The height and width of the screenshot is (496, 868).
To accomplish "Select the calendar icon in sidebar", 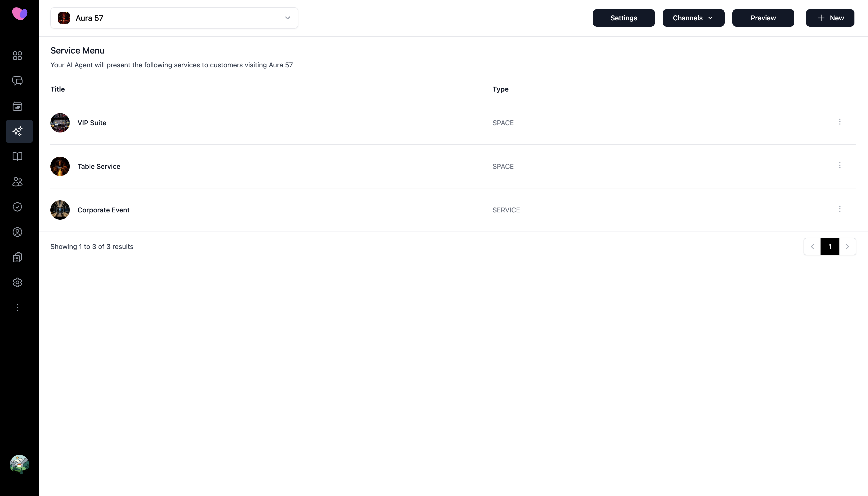I will (17, 106).
